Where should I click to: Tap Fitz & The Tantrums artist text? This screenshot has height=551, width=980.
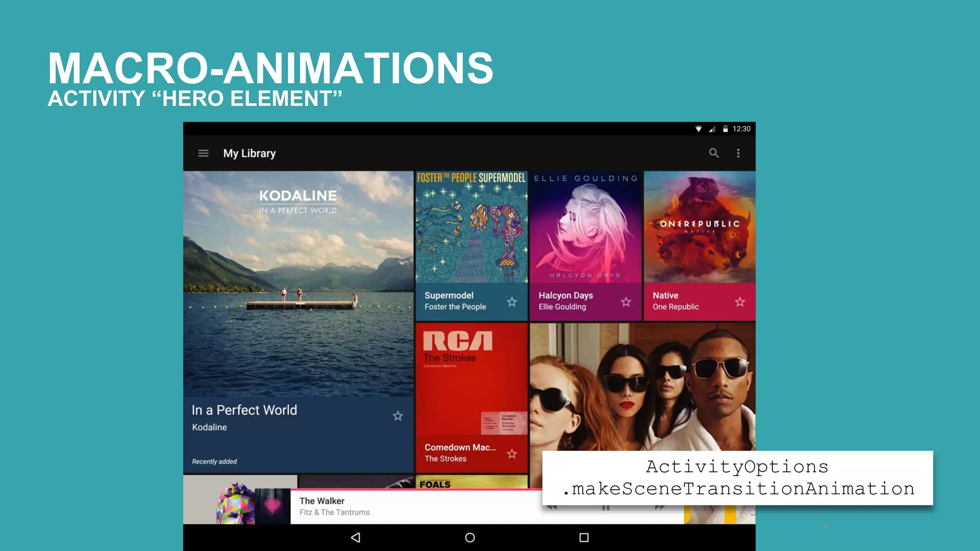point(334,512)
